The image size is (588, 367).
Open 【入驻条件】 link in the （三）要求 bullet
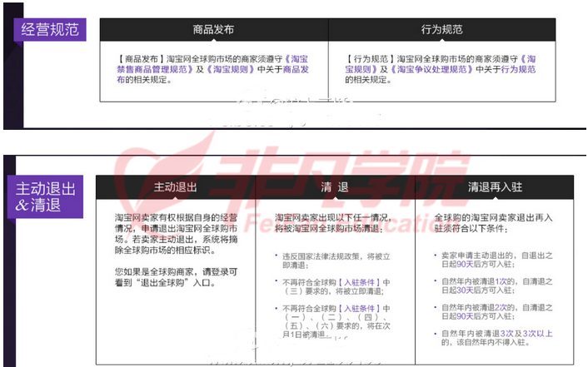[359, 282]
